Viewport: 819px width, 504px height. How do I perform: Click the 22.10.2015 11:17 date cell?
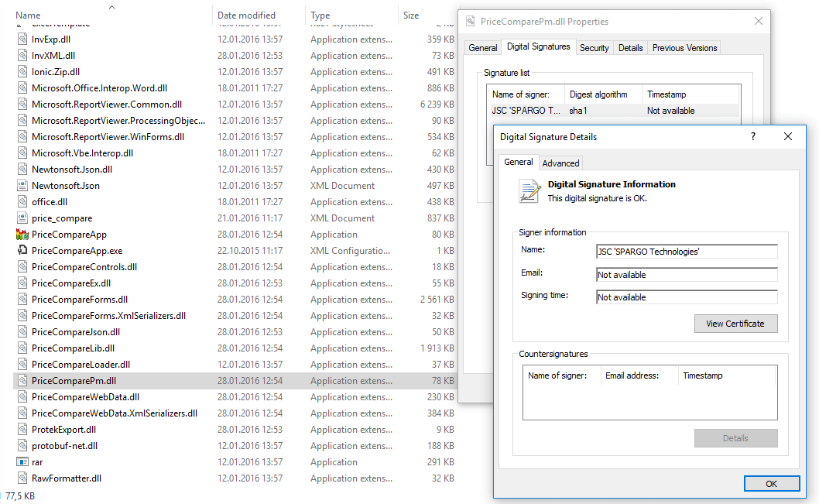click(250, 251)
